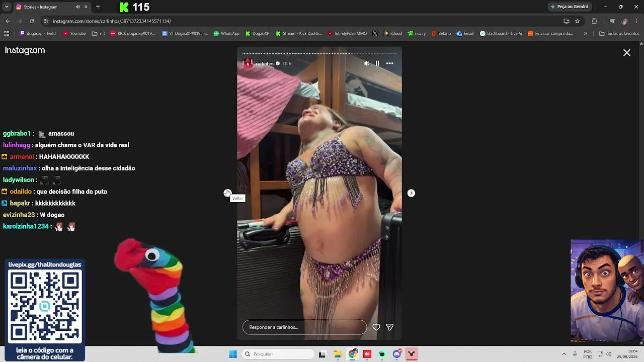644x362 pixels.
Task: Open the Windows Start menu
Action: (233, 354)
